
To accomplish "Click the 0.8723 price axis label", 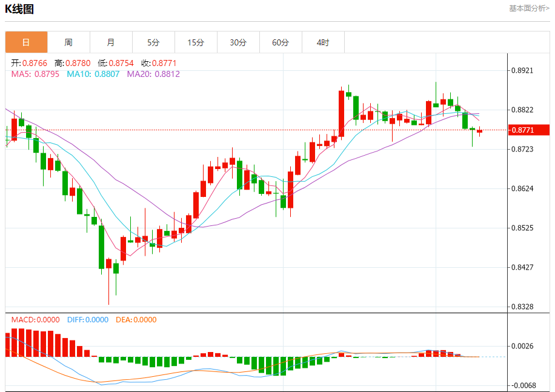I will pyautogui.click(x=522, y=149).
